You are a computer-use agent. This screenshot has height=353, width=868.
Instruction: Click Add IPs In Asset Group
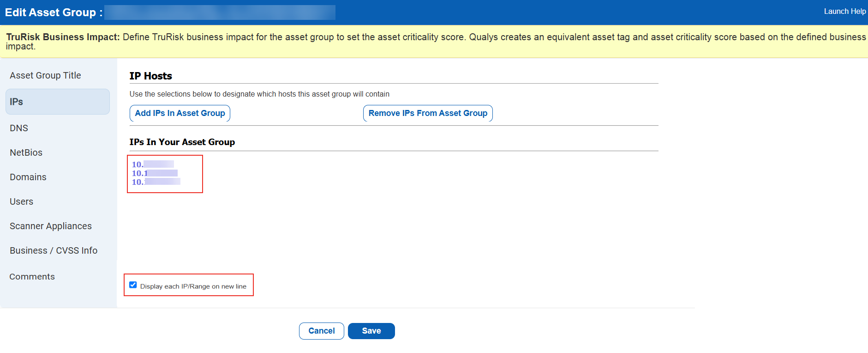coord(180,113)
